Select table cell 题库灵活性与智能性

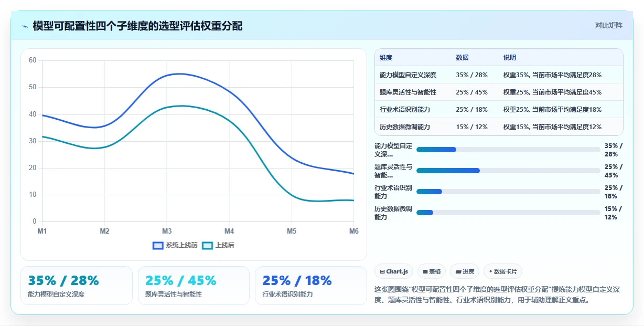pos(408,92)
